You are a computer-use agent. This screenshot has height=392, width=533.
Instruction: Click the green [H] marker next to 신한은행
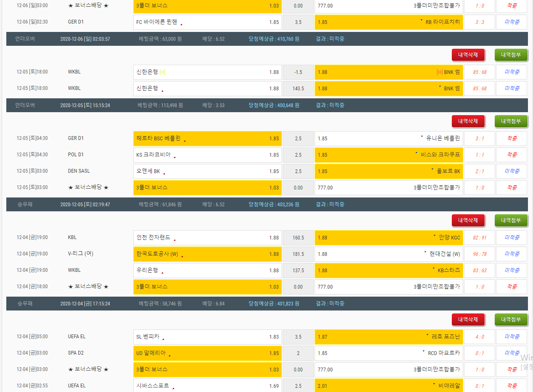[x=162, y=72]
